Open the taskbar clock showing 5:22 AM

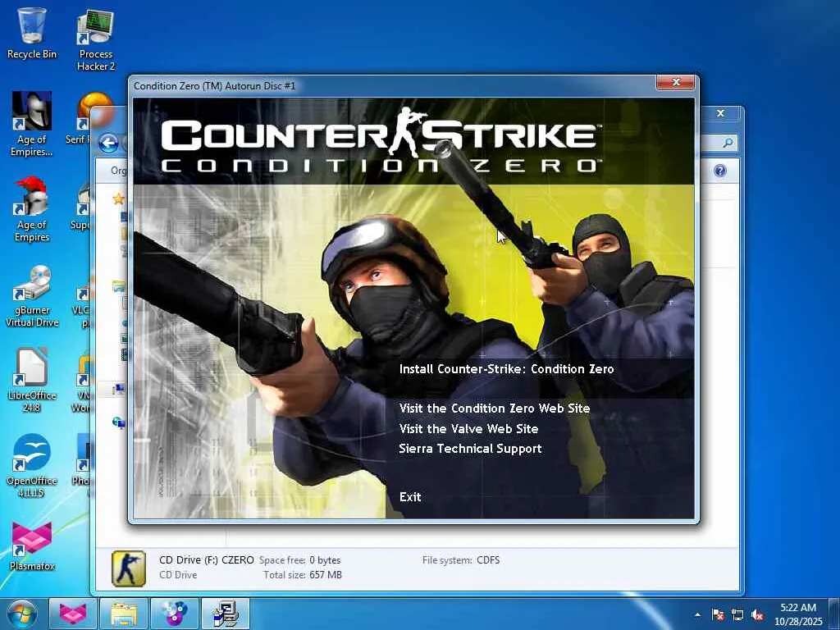[798, 614]
